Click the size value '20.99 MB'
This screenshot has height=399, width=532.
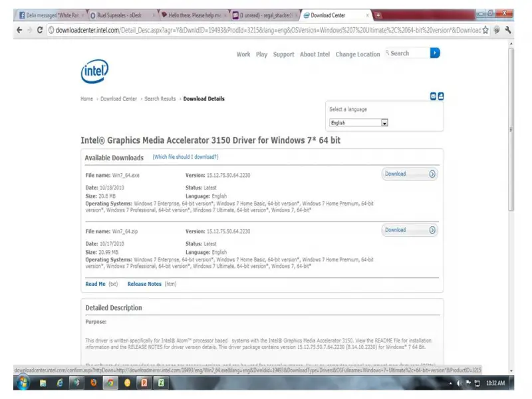coord(108,253)
